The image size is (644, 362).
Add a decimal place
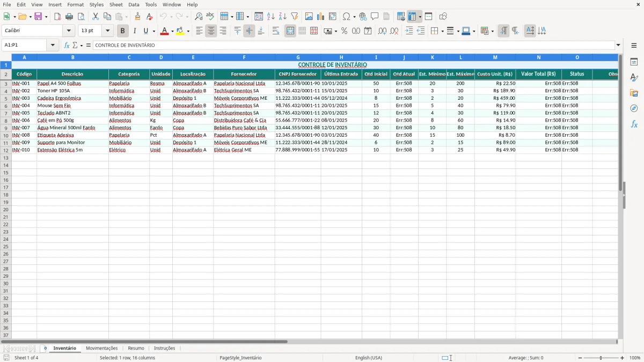(382, 31)
